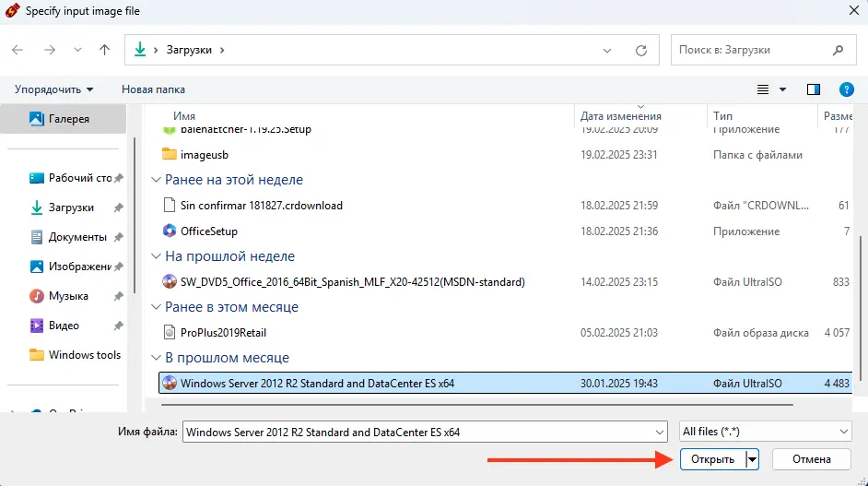Click the pin icon next to Загрузки
The image size is (868, 486).
pos(119,207)
